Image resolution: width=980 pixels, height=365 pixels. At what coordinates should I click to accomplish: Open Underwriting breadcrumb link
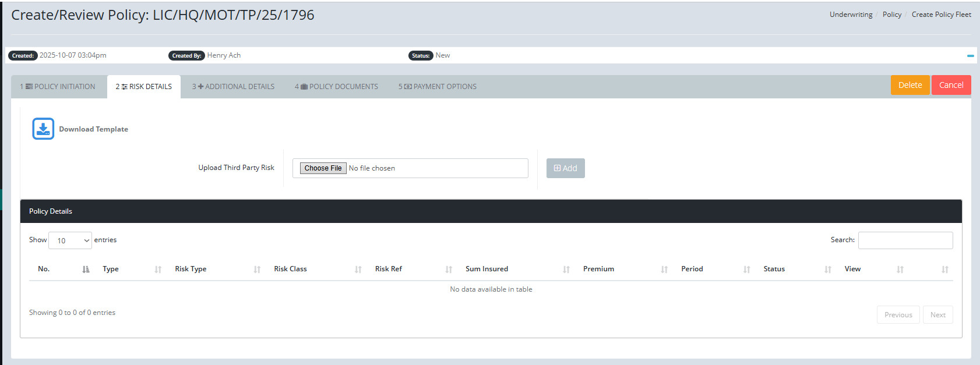tap(851, 15)
